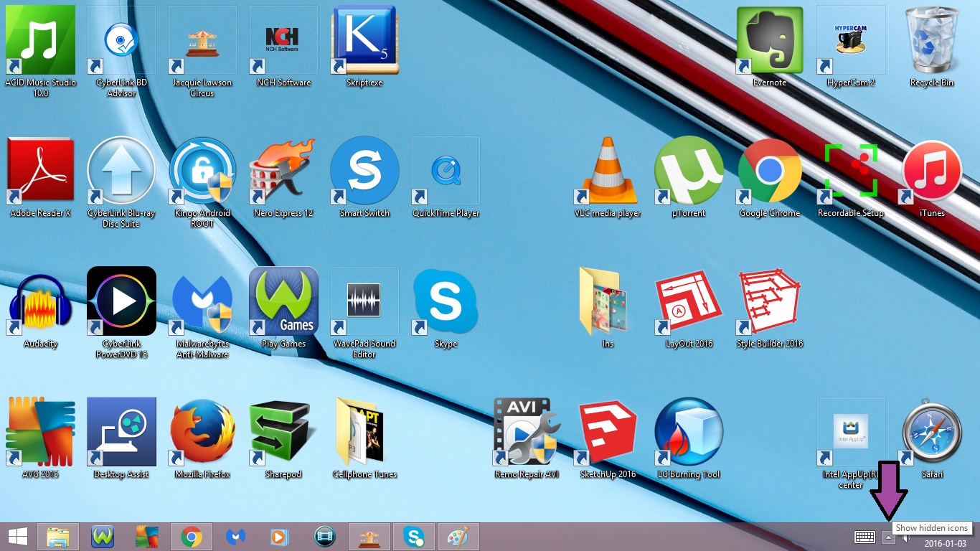This screenshot has width=980, height=551.
Task: Switch to Skype in the taskbar
Action: [x=413, y=537]
